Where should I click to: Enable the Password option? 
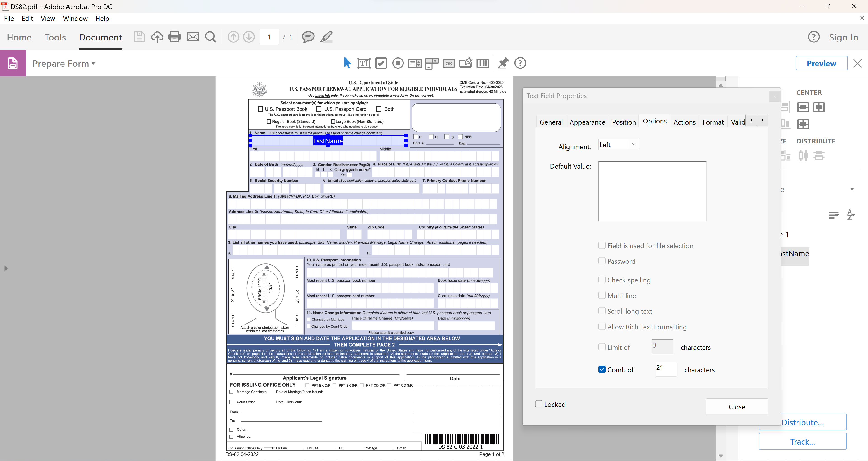(x=602, y=261)
